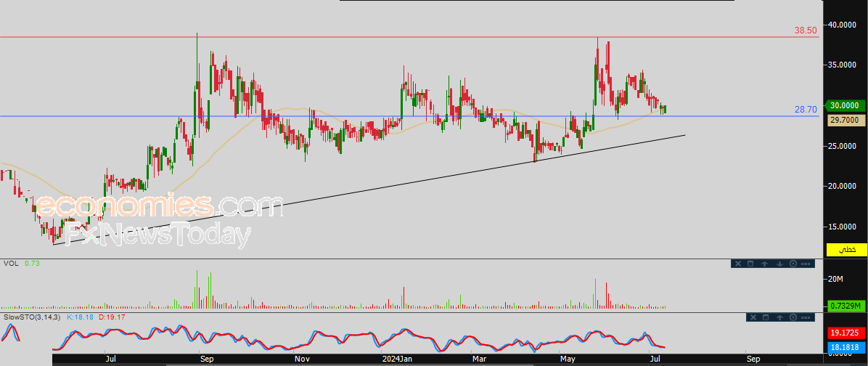Close the VOL indicator panel

(x=738, y=264)
